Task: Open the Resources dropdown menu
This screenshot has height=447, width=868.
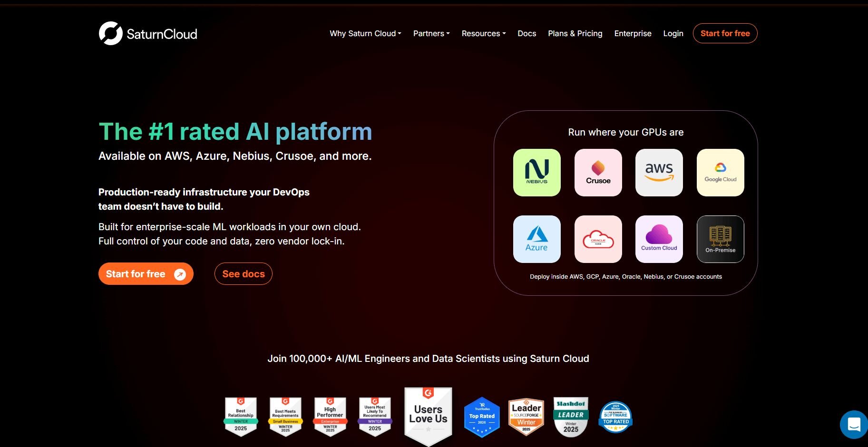Action: [483, 33]
